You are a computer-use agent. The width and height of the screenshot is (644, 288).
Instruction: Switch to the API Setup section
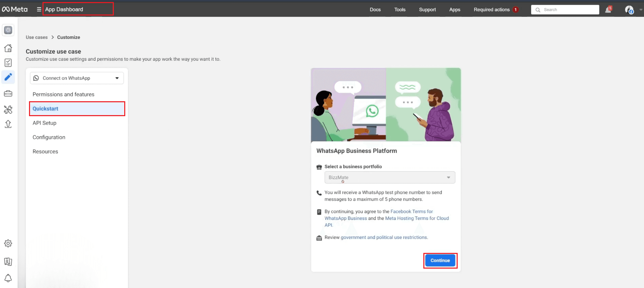(44, 123)
